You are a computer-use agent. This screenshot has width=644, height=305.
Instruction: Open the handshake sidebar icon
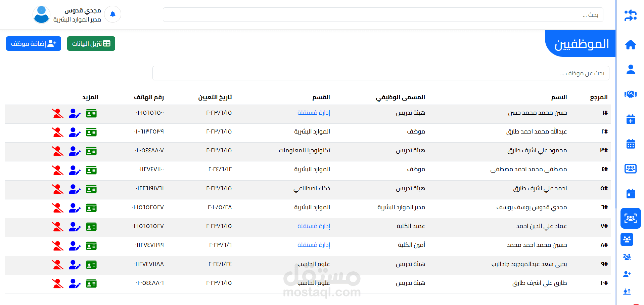click(631, 94)
